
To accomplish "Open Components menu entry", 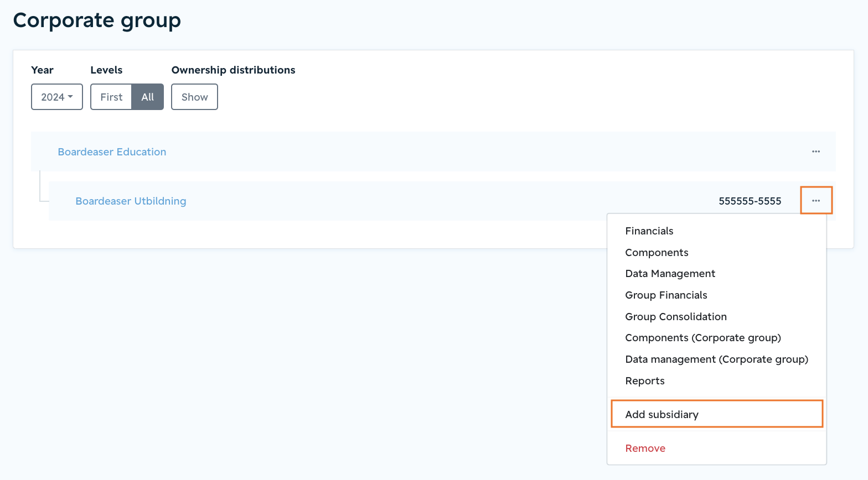I will click(x=717, y=253).
